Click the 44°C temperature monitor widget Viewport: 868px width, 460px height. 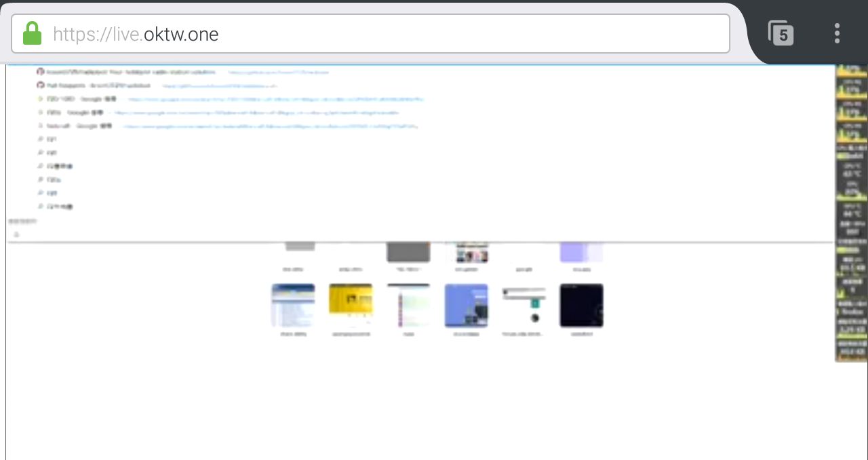[852, 210]
